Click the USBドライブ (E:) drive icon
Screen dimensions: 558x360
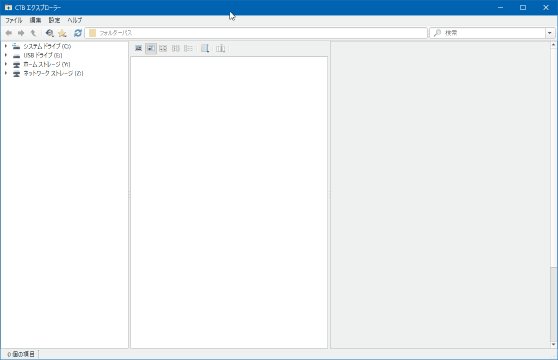tap(16, 56)
